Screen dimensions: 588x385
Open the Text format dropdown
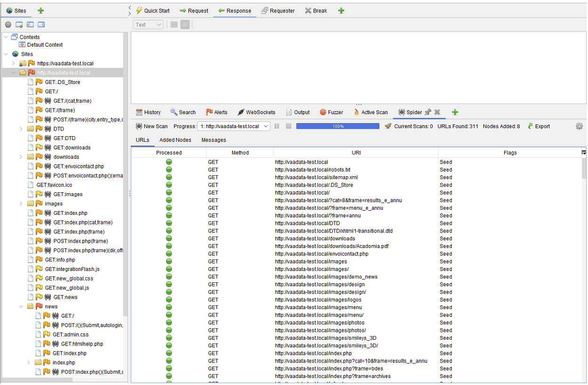(x=148, y=25)
